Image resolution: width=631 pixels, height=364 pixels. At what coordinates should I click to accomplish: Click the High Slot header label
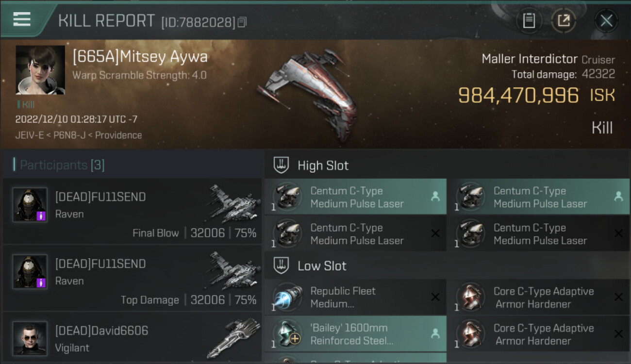[x=323, y=165]
